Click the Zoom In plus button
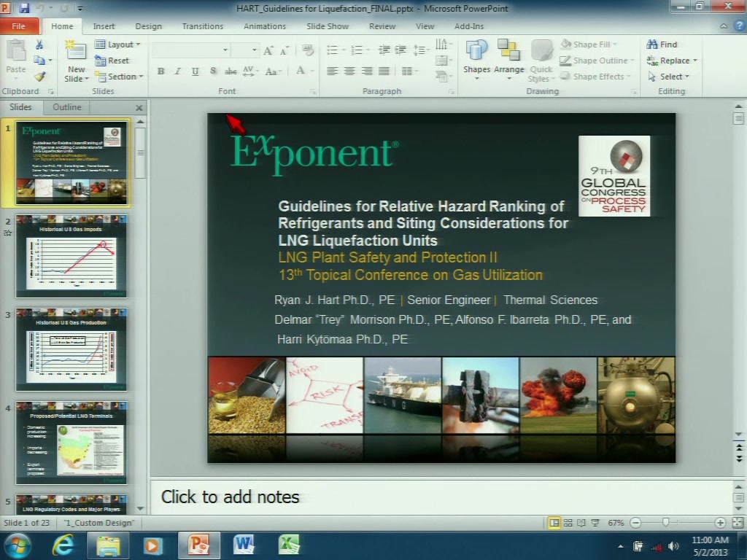 [x=720, y=523]
